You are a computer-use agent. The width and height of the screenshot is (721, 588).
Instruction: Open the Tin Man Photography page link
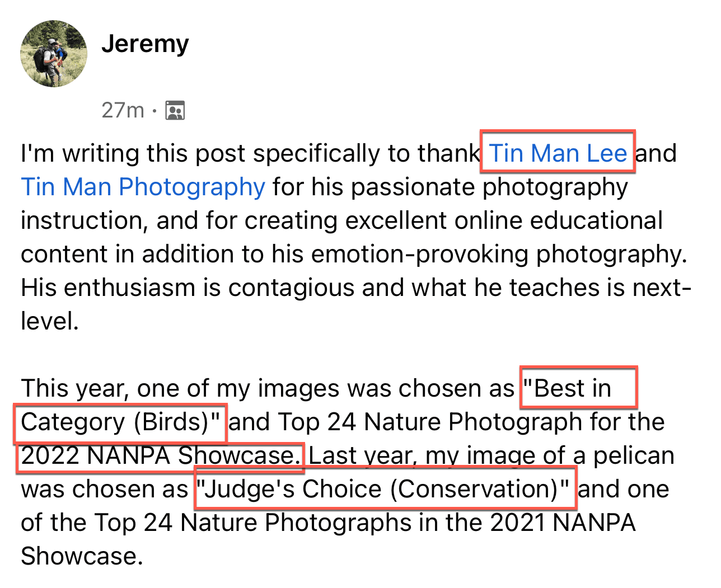(143, 187)
